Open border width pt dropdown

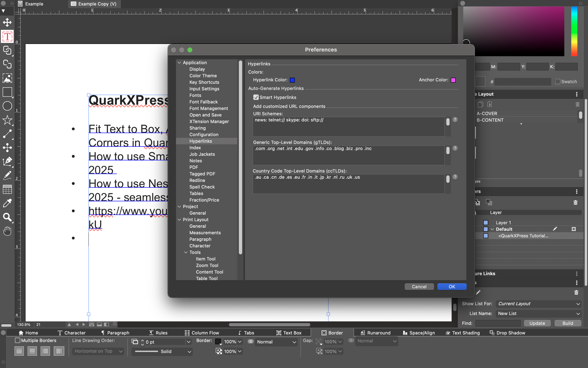[x=189, y=342]
